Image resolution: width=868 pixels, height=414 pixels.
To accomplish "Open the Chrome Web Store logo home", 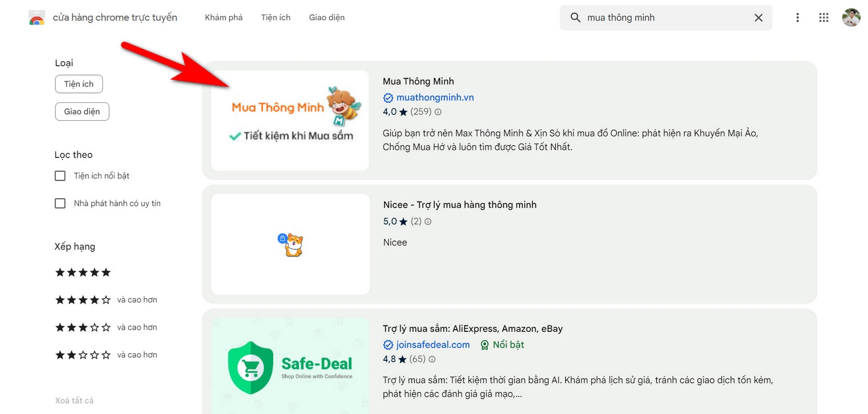I will (36, 18).
